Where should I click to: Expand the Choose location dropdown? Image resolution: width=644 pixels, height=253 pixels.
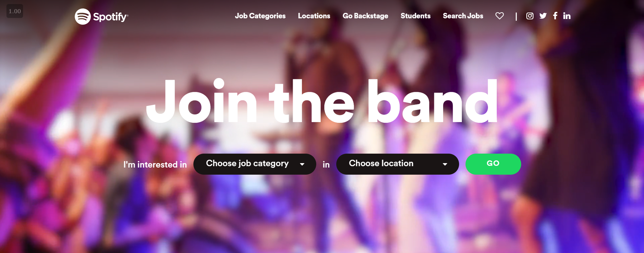398,164
